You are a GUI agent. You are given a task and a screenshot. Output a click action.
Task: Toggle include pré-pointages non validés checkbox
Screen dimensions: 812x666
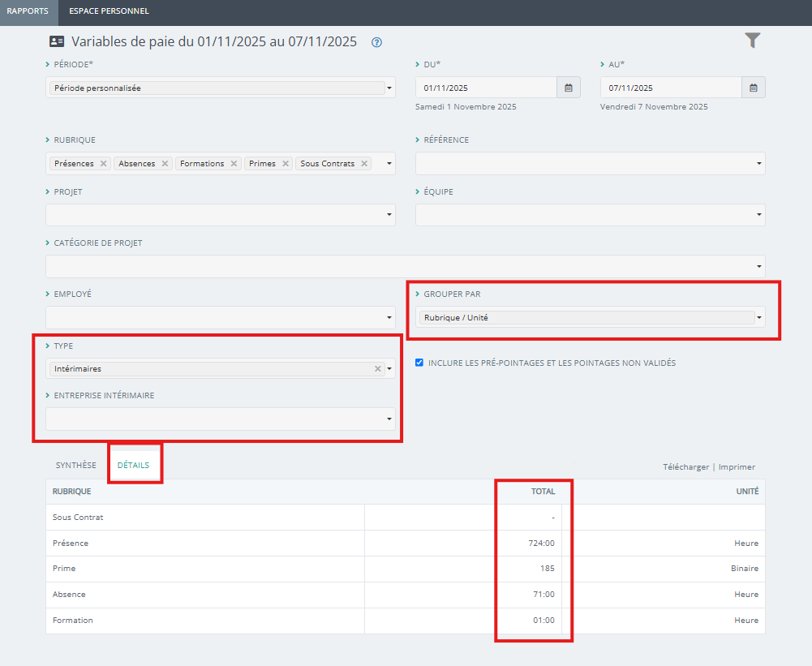pyautogui.click(x=419, y=363)
